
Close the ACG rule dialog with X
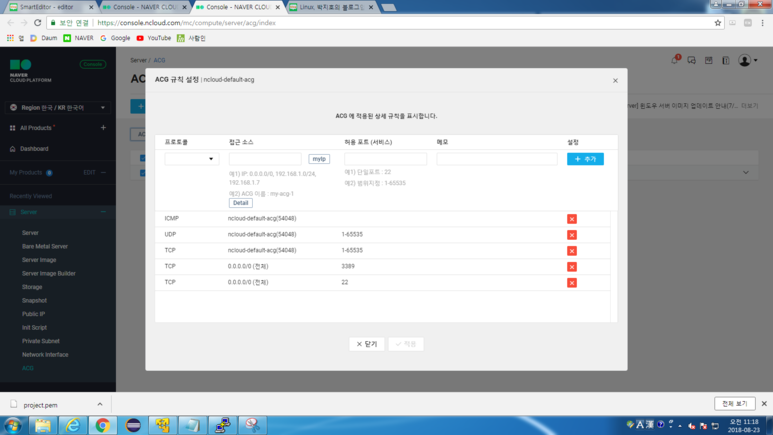pos(615,80)
